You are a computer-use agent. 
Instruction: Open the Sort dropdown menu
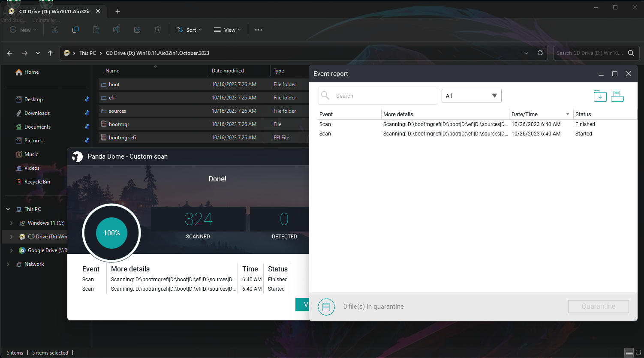point(189,30)
